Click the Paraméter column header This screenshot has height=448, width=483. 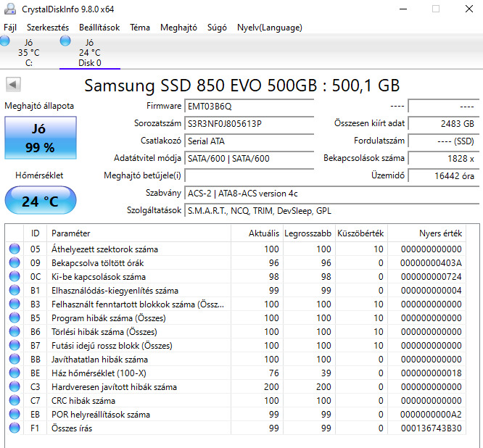[x=139, y=233]
